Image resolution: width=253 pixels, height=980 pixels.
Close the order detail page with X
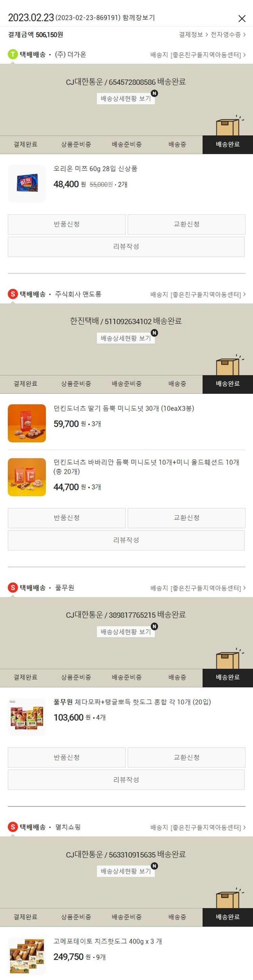pyautogui.click(x=242, y=18)
